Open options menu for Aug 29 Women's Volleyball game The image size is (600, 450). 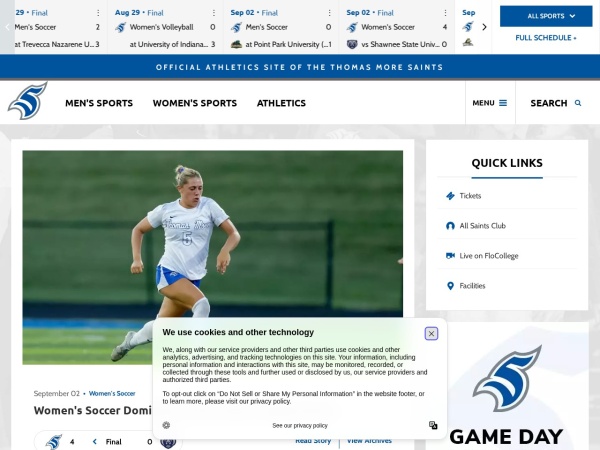(214, 13)
